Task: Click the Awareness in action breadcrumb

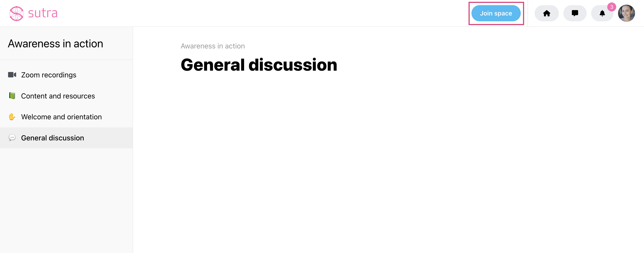Action: [x=213, y=46]
